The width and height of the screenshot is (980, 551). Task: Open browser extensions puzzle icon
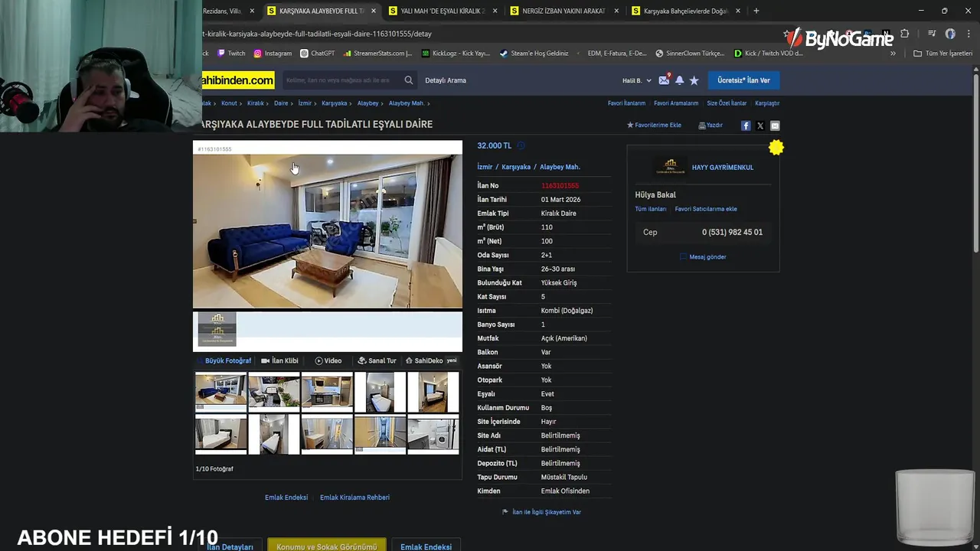(x=904, y=34)
